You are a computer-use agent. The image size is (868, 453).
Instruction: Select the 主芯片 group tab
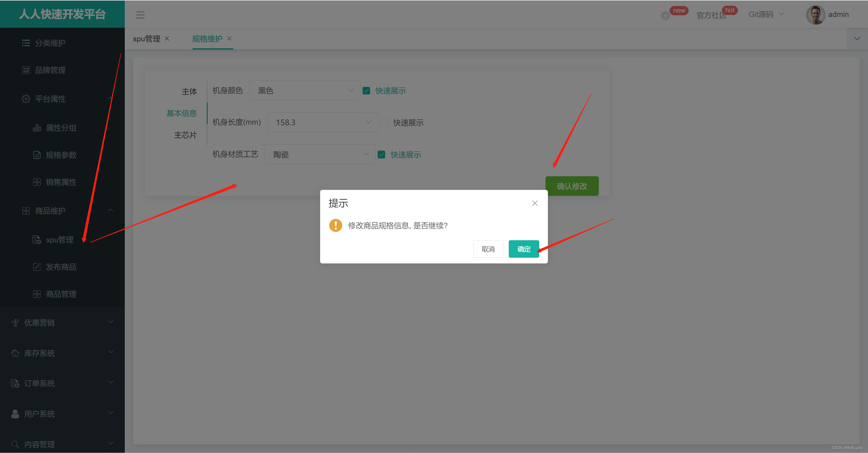click(185, 135)
